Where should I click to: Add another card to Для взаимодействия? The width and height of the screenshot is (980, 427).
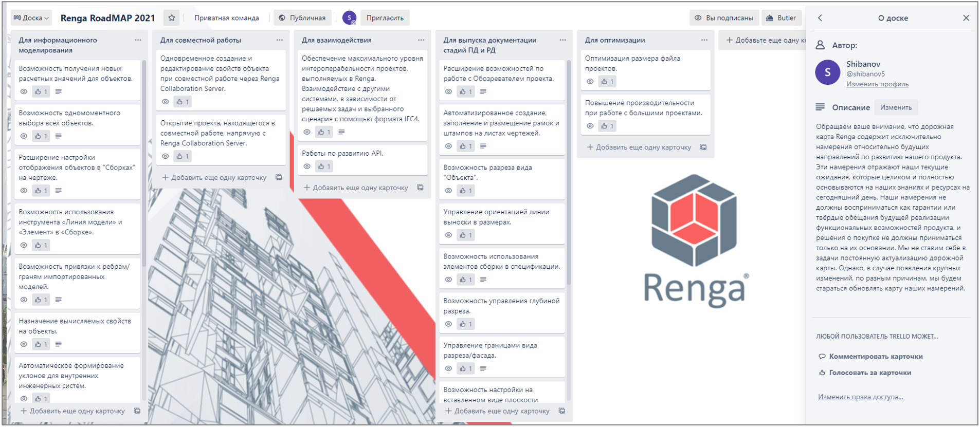[x=356, y=188]
